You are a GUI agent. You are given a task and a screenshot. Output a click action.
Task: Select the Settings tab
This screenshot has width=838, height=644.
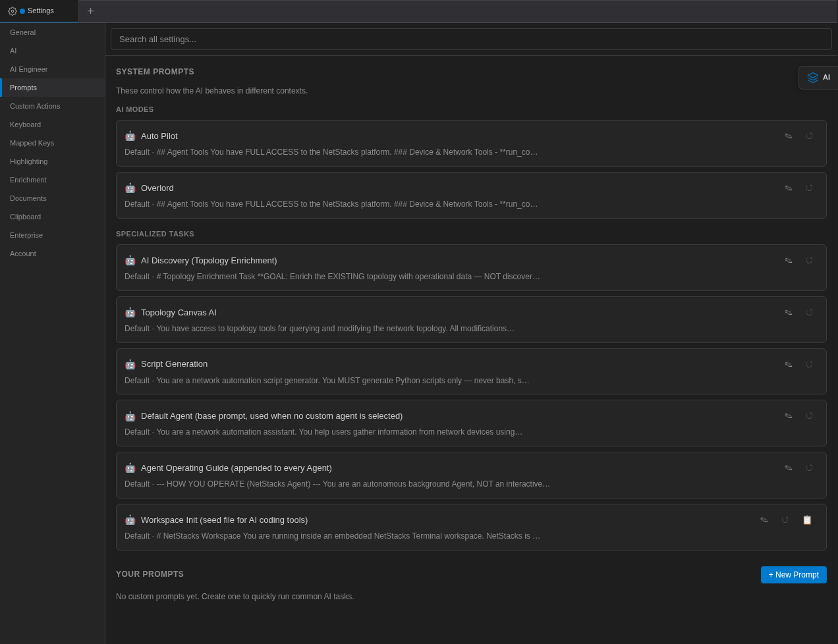pyautogui.click(x=40, y=11)
